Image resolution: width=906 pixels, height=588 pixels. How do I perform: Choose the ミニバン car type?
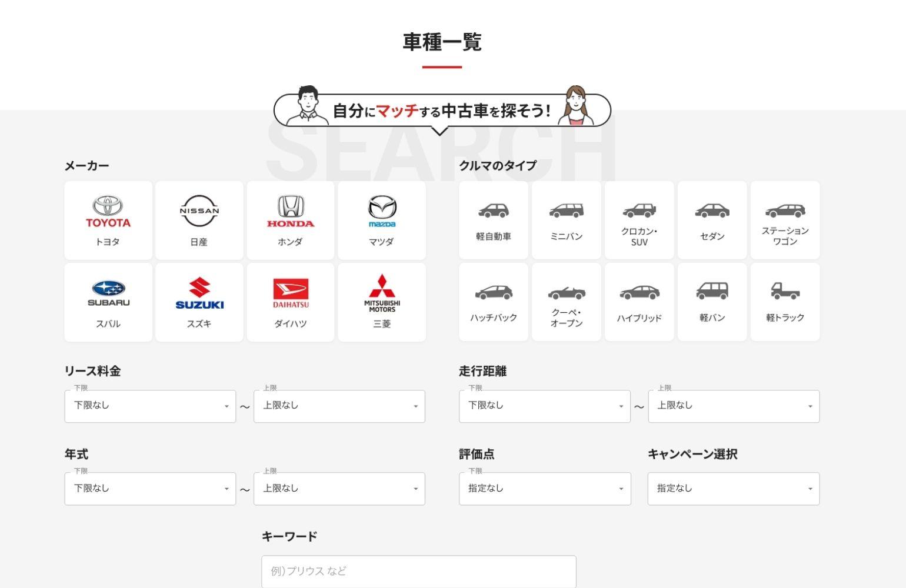tap(566, 220)
